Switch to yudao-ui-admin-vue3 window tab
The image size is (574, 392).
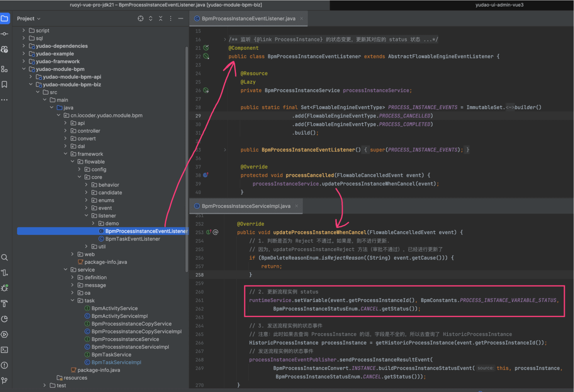coord(499,5)
